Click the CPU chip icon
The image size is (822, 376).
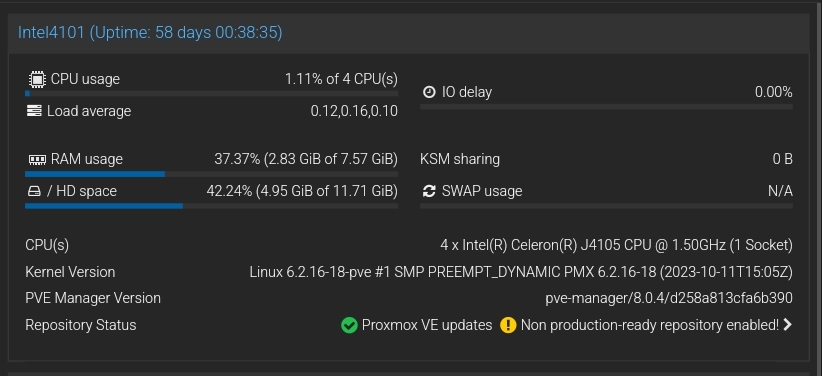click(37, 79)
